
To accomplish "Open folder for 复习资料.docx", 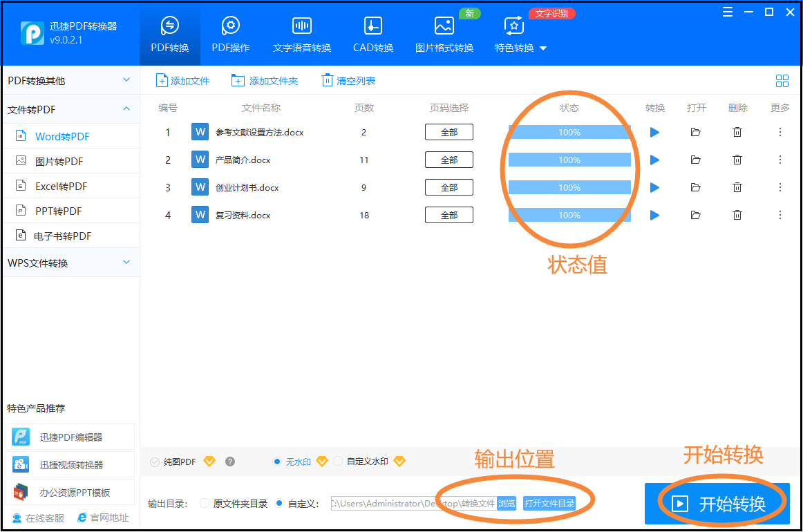I will point(695,215).
